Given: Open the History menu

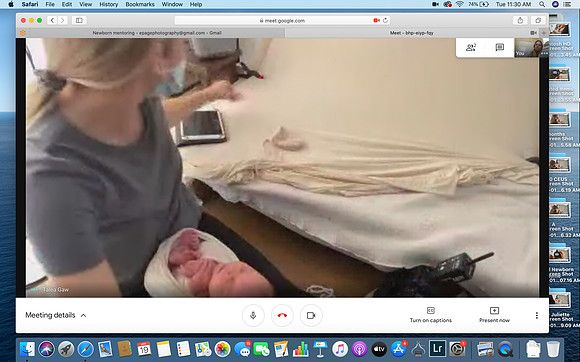Looking at the screenshot, I should [108, 4].
